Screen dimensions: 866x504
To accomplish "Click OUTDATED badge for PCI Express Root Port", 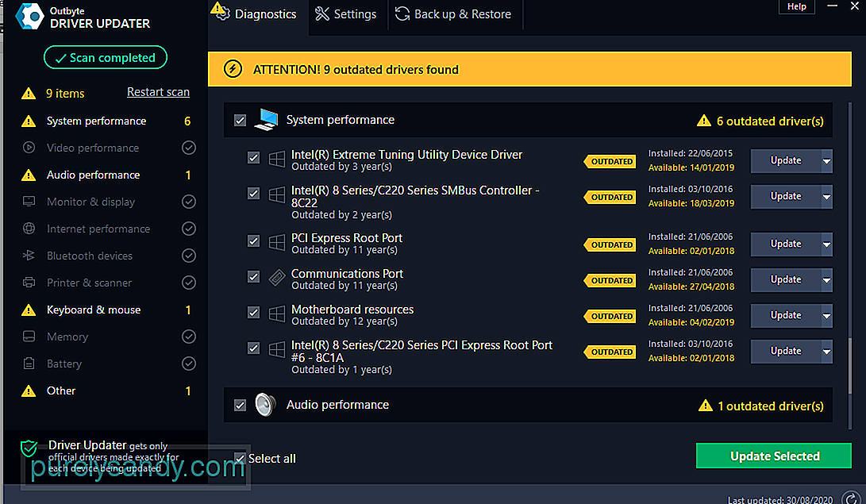I will click(610, 244).
